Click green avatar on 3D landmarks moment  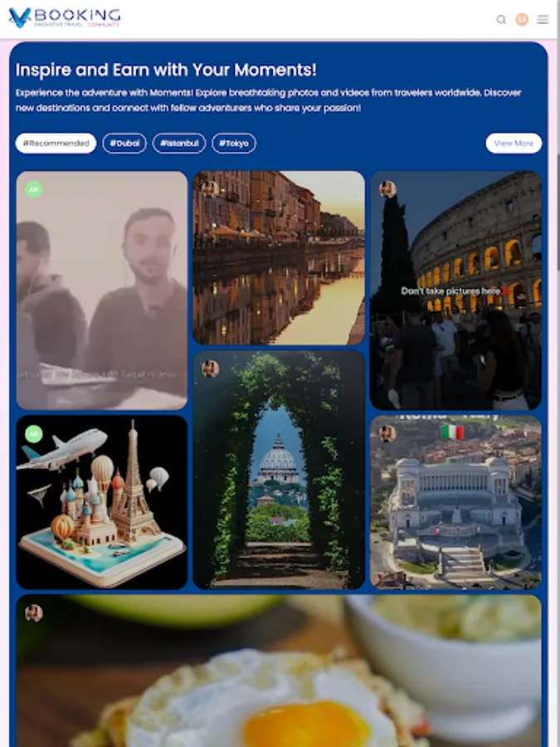tap(34, 434)
